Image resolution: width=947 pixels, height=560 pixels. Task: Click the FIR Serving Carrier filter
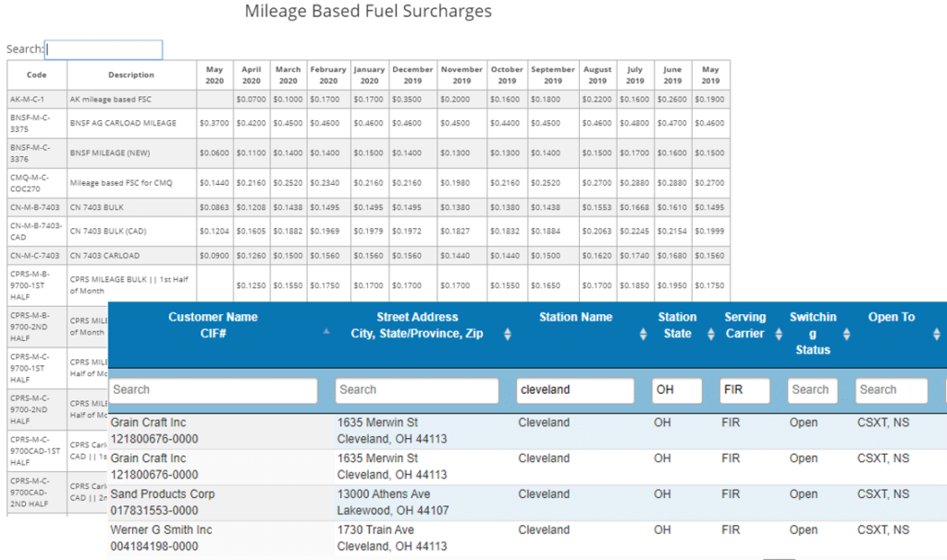pos(744,390)
